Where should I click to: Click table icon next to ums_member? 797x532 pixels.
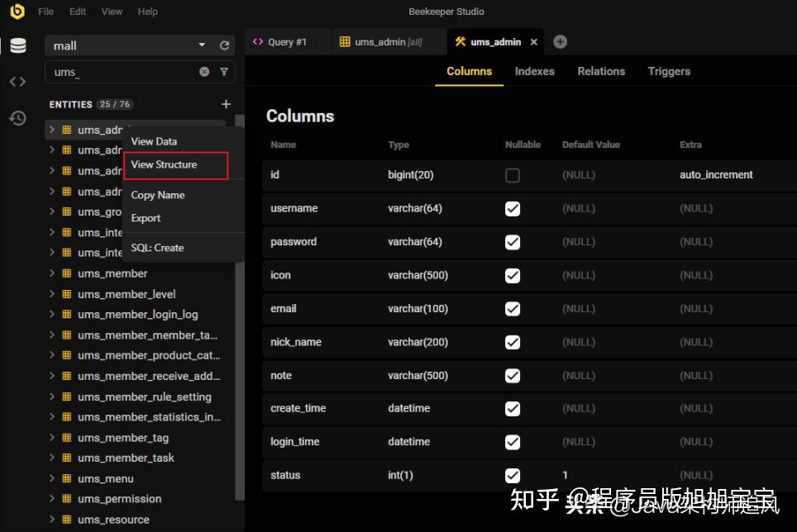[67, 273]
